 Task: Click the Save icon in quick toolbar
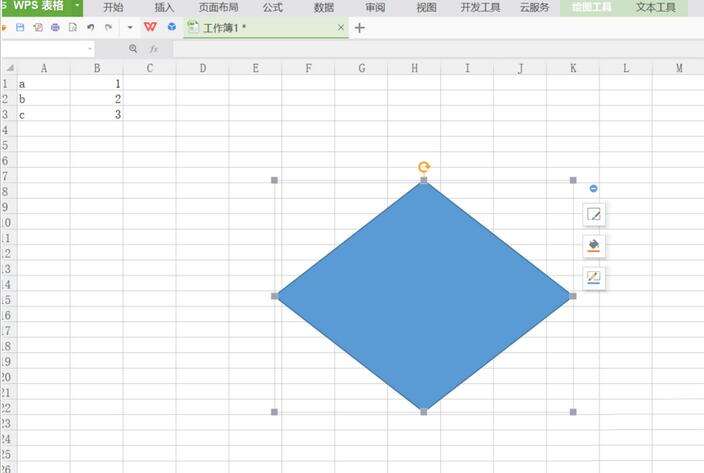[20, 27]
